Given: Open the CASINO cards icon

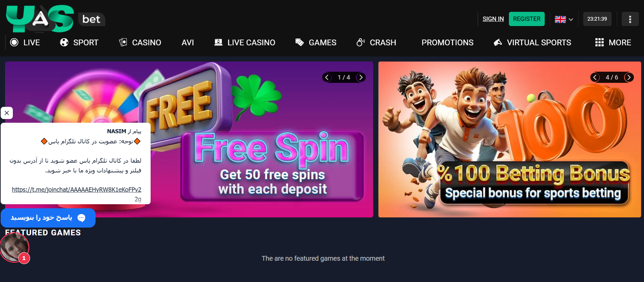Looking at the screenshot, I should pos(123,42).
